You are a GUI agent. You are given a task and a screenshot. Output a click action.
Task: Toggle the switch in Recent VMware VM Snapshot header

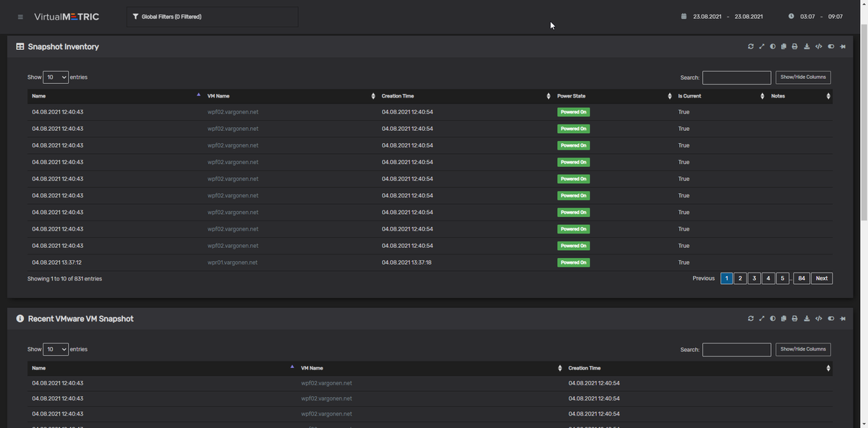coord(831,319)
